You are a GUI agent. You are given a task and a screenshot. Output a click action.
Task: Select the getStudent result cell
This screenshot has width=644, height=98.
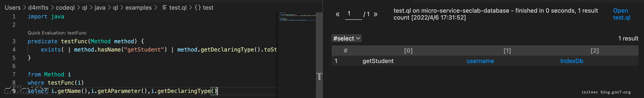(378, 61)
